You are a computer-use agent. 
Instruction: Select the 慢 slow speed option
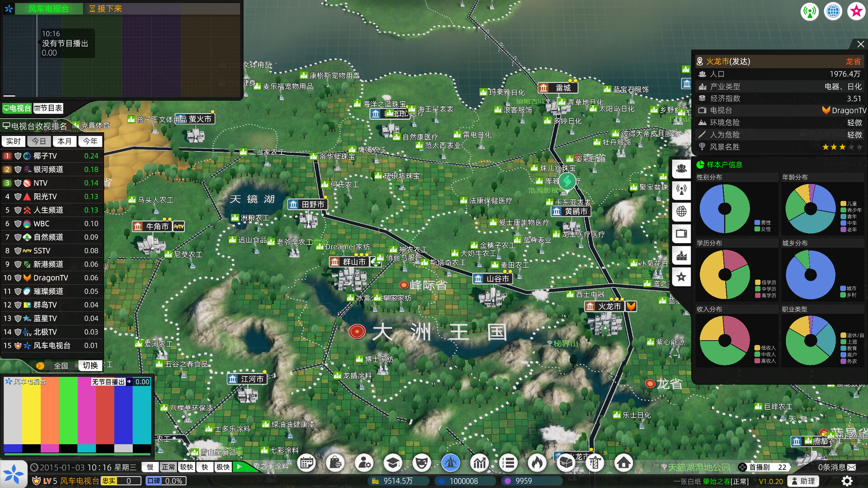(150, 467)
